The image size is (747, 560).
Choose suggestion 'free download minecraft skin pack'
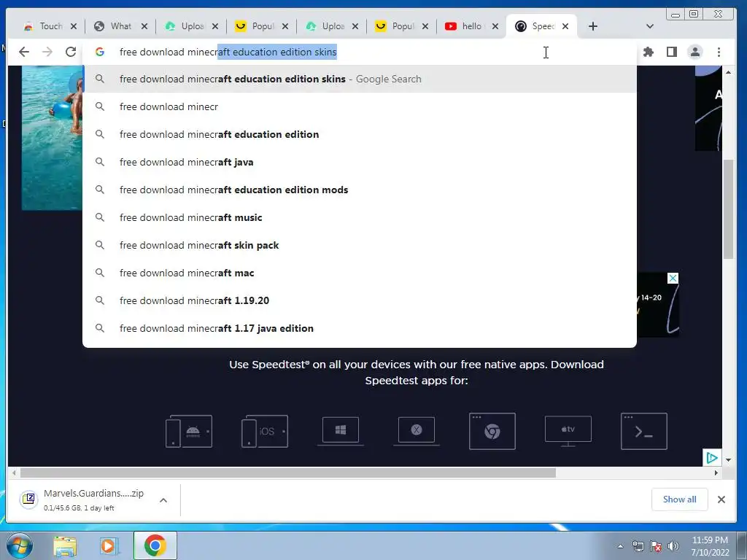coord(359,245)
